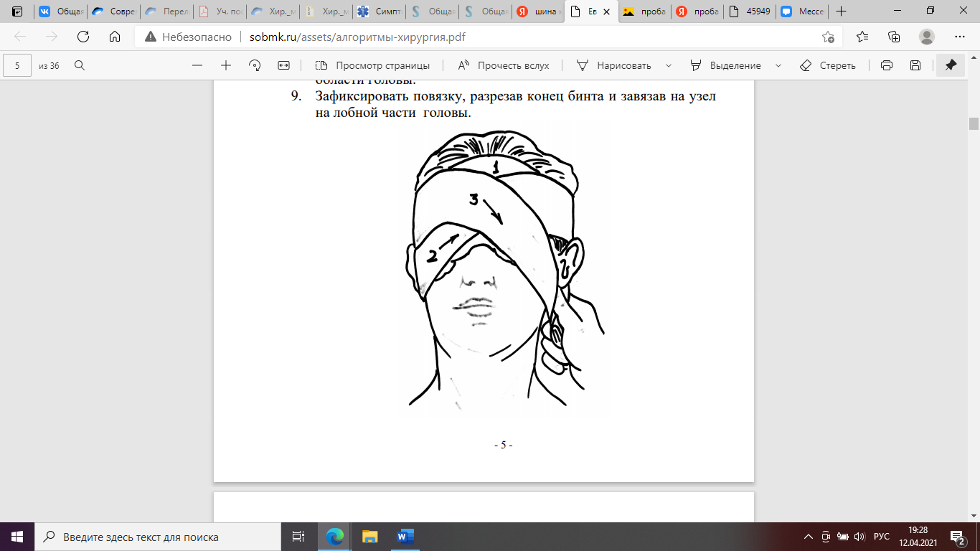Unpin the PDF toolbar
The height and width of the screenshot is (551, 980).
coord(951,65)
